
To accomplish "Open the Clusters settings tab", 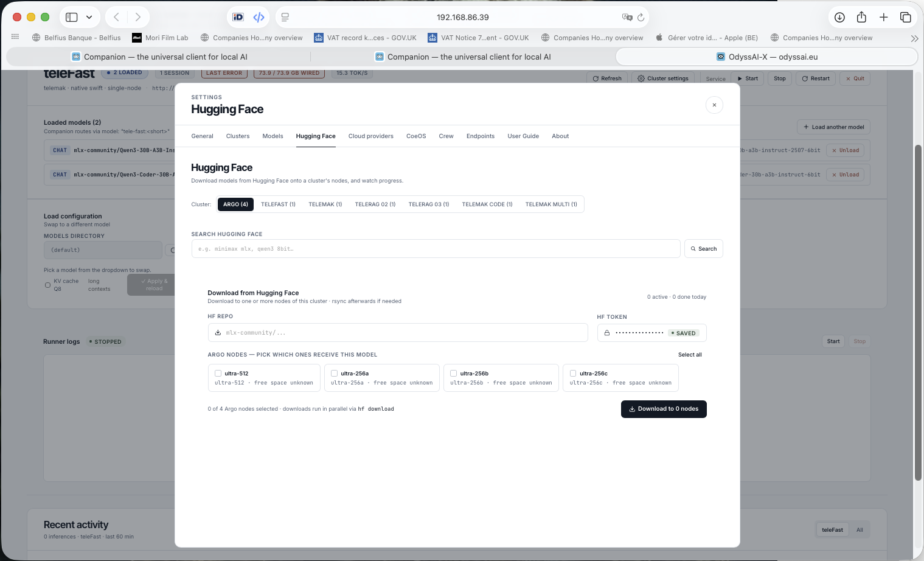I will [238, 136].
